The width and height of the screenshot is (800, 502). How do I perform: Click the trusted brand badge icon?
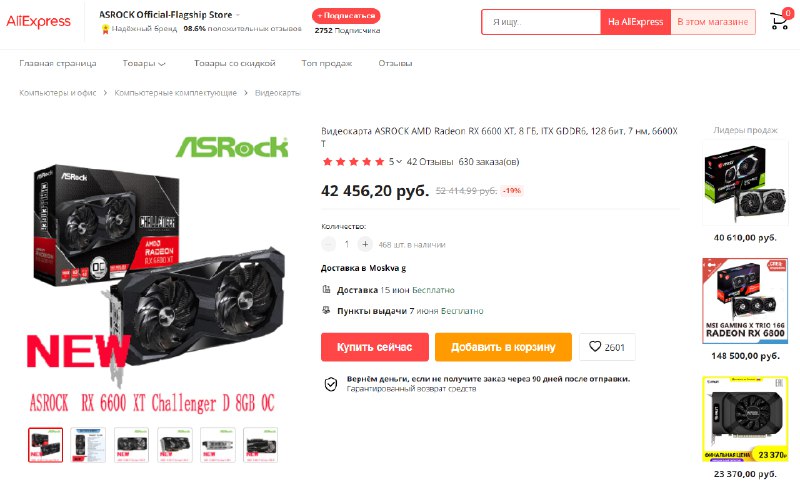tap(105, 29)
